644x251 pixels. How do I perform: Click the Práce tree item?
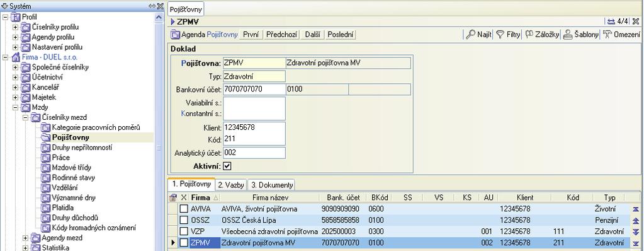tap(61, 158)
